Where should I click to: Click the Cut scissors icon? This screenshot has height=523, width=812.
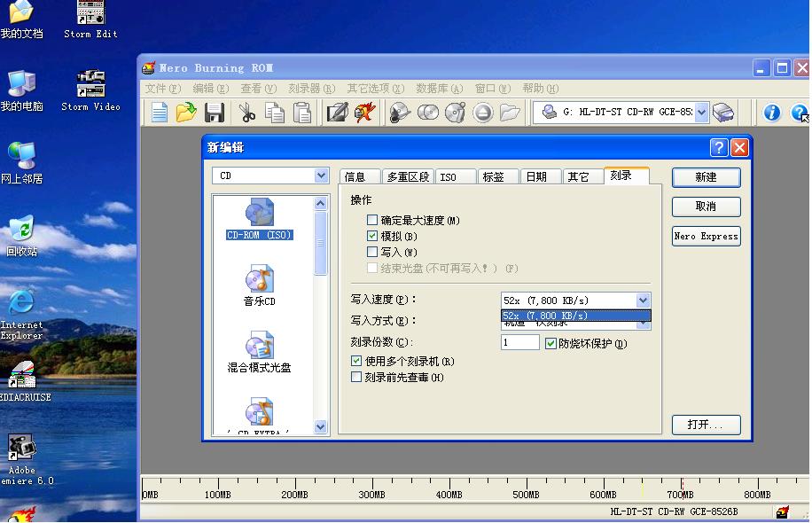[247, 113]
